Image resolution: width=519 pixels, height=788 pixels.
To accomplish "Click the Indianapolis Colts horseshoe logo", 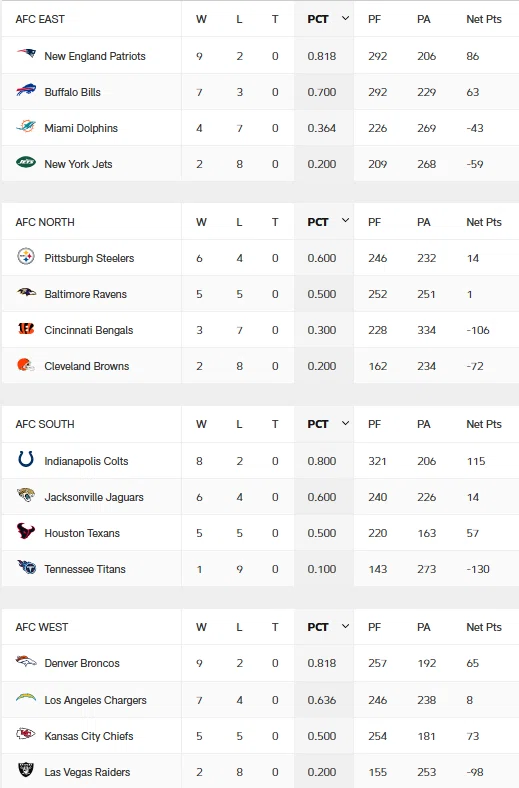I will tap(26, 459).
